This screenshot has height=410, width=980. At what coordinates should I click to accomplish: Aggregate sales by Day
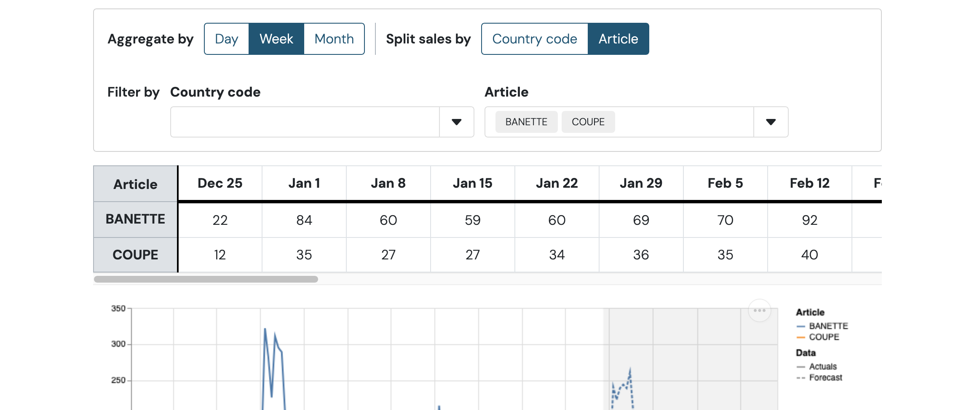click(x=227, y=39)
